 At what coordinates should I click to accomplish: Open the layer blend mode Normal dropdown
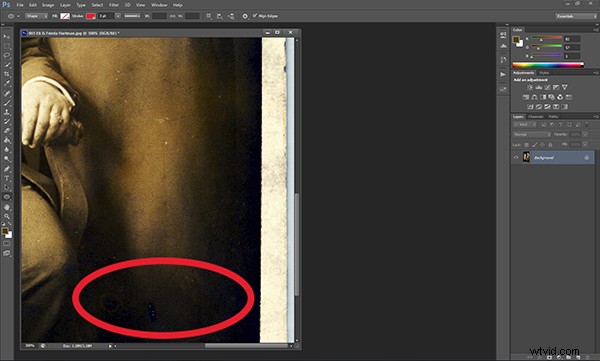pos(532,134)
